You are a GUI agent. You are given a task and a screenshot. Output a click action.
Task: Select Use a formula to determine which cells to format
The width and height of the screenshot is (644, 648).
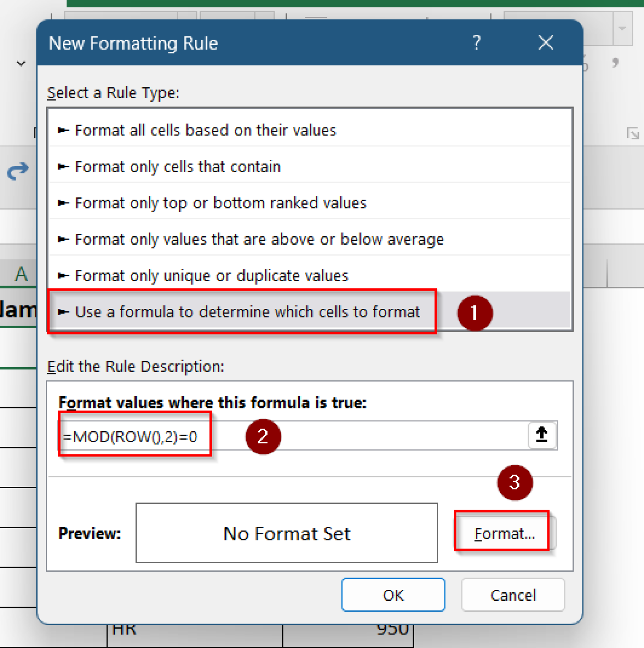click(x=247, y=312)
